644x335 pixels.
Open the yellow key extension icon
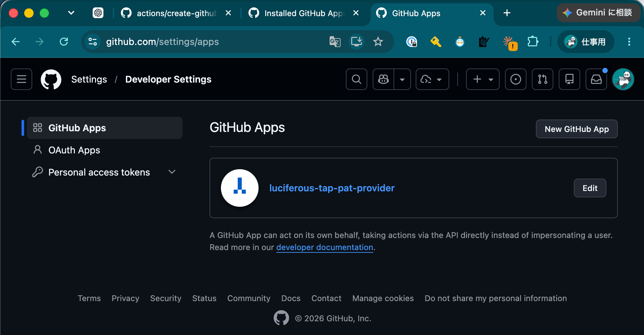(x=436, y=42)
